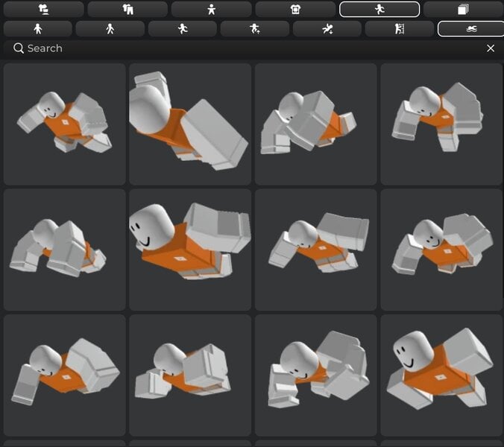Image resolution: width=504 pixels, height=447 pixels.
Task: Open the shirt and pants clothing tab
Action: coord(127,9)
